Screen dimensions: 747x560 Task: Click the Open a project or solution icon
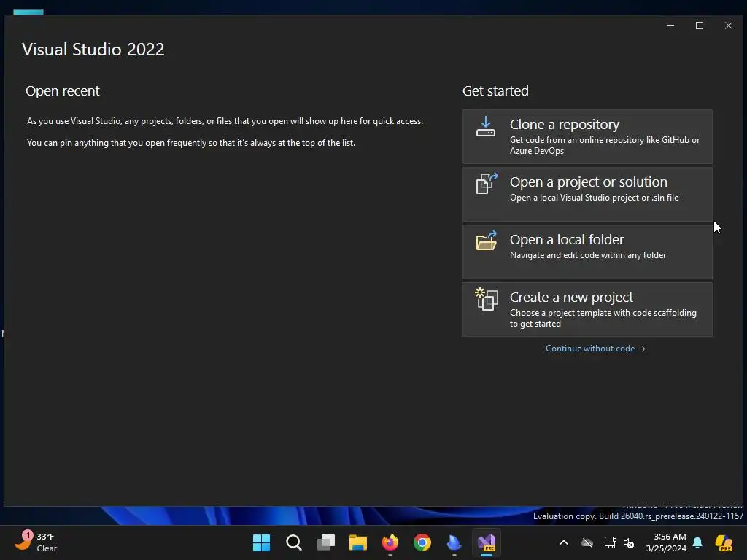point(487,183)
